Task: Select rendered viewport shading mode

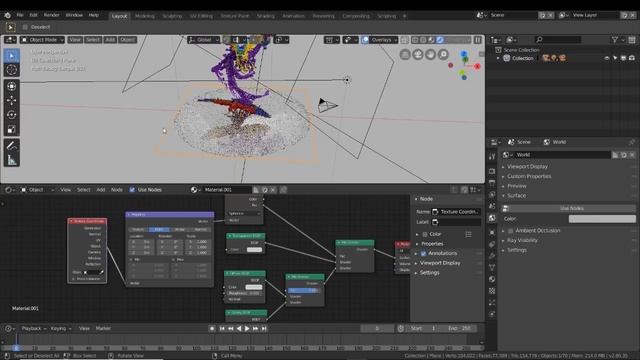Action: coord(440,40)
